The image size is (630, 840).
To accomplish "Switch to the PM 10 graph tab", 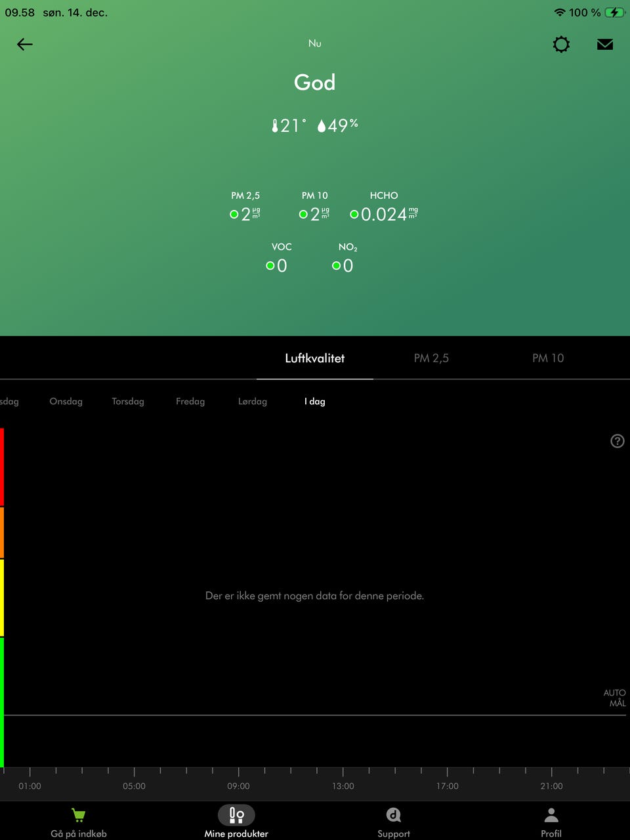I will point(548,358).
